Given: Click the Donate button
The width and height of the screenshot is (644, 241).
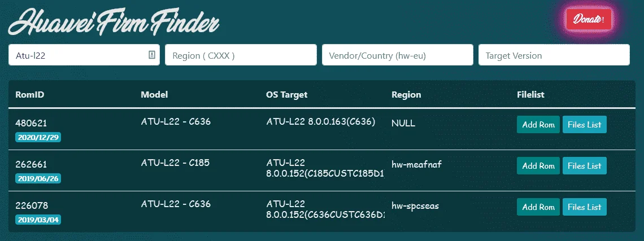Looking at the screenshot, I should pyautogui.click(x=589, y=19).
